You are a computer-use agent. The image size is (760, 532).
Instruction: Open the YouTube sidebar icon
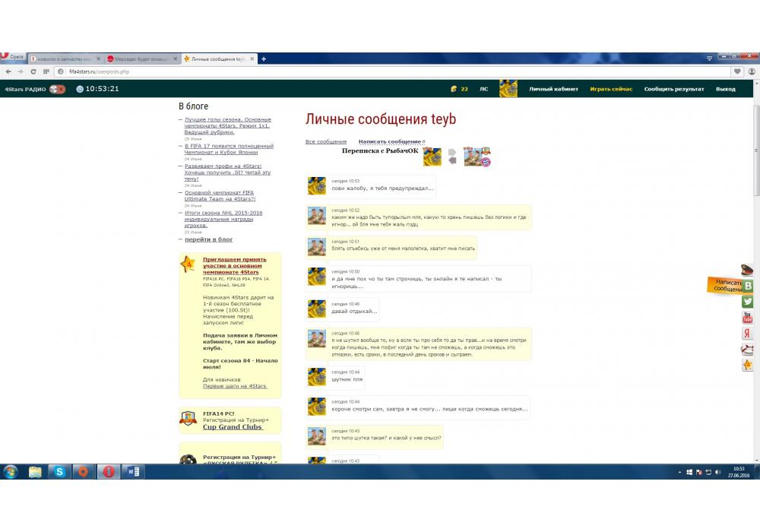click(x=748, y=318)
